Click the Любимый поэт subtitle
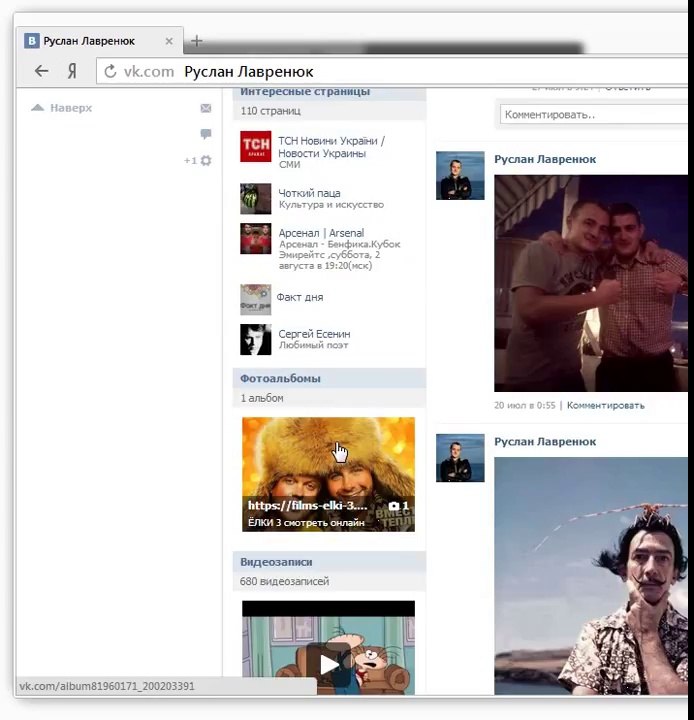694x720 pixels. tap(313, 345)
